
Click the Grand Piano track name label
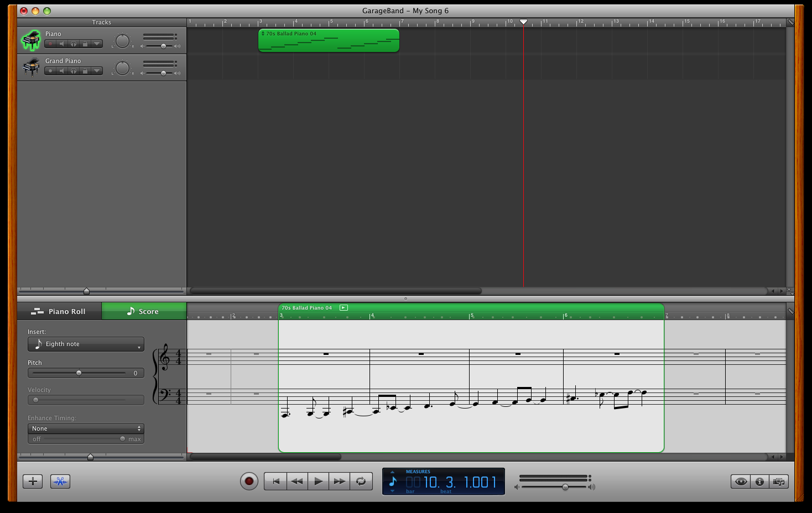coord(63,61)
